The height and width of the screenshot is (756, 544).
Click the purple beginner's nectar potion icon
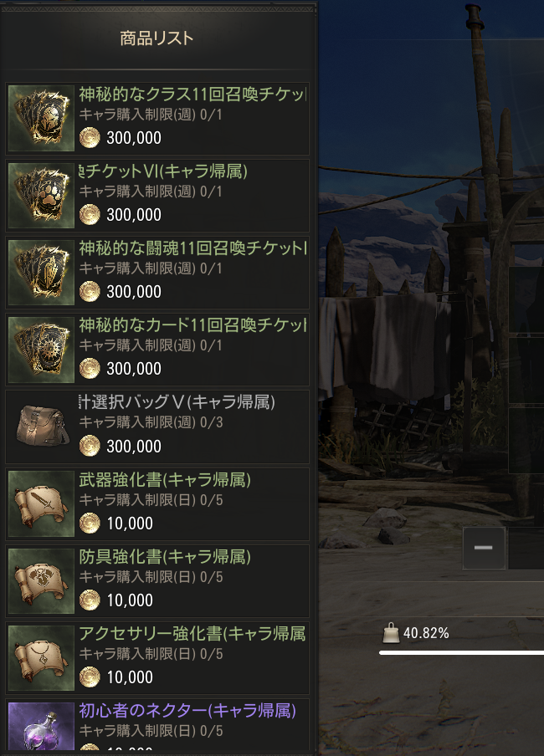(x=42, y=726)
